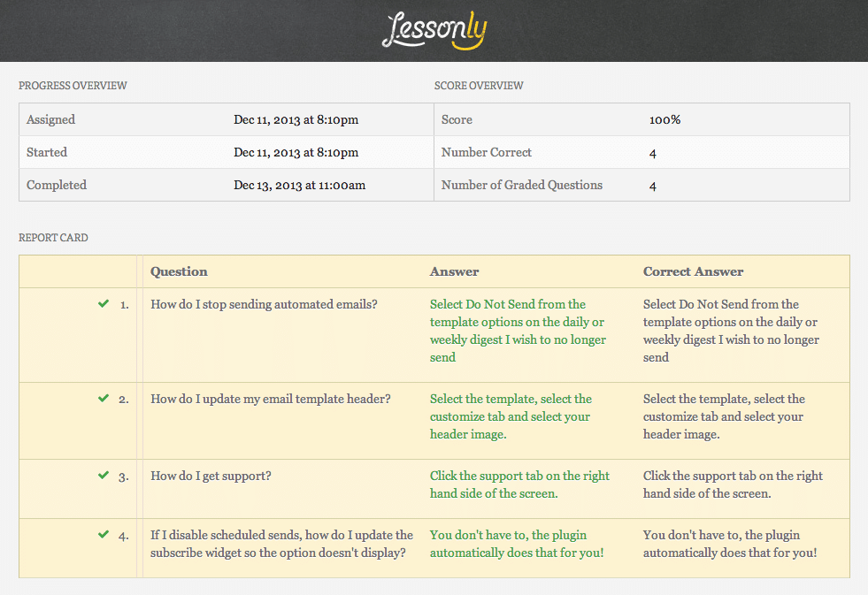Select the correct answer for question 2
Viewport: 868px width, 595px height.
[x=724, y=416]
